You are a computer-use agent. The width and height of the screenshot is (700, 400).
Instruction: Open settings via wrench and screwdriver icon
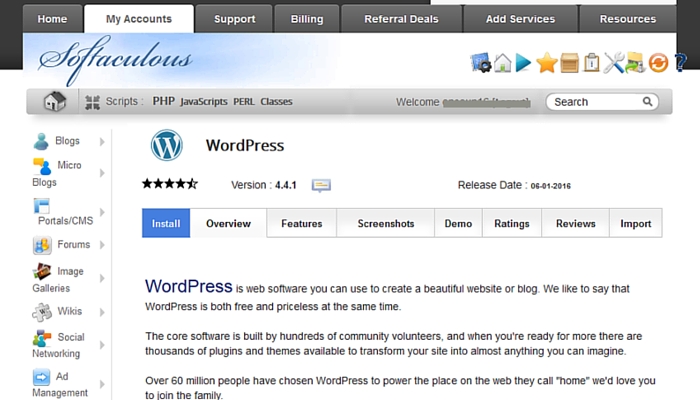(x=614, y=62)
